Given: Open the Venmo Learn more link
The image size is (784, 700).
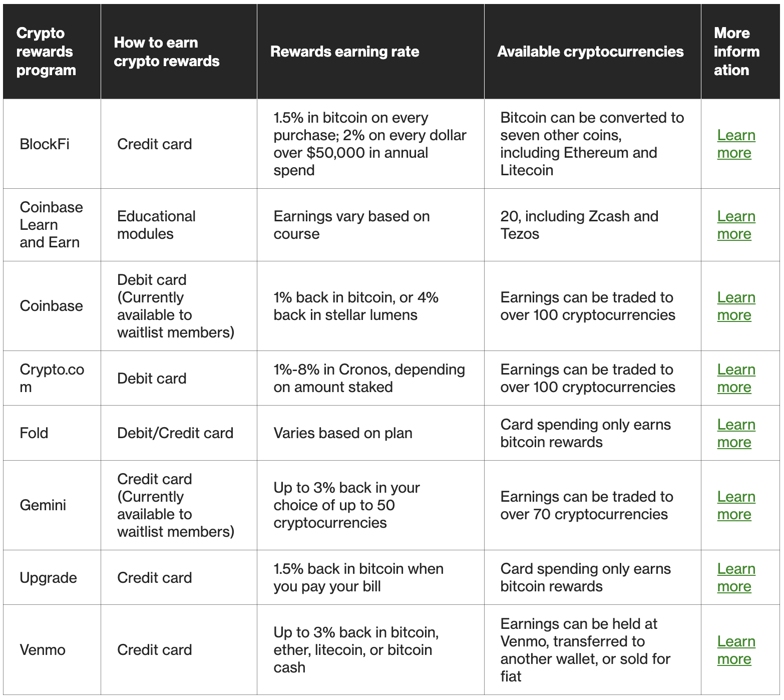Looking at the screenshot, I should point(736,650).
